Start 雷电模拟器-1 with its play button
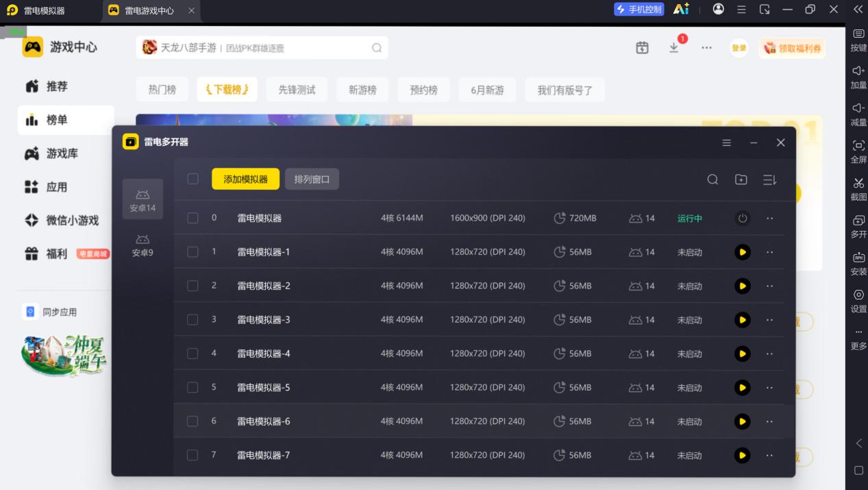Screen dimensions: 868x490 742,252
